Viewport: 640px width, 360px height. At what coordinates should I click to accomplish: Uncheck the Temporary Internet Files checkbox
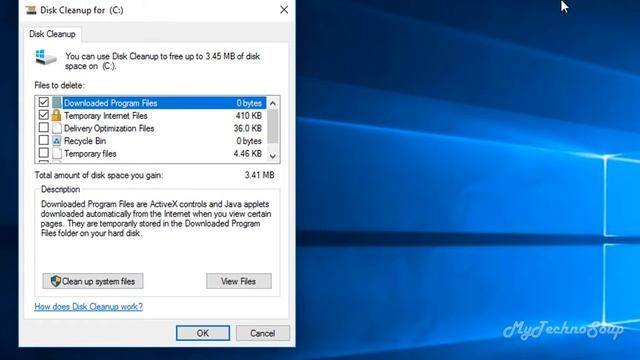(44, 115)
